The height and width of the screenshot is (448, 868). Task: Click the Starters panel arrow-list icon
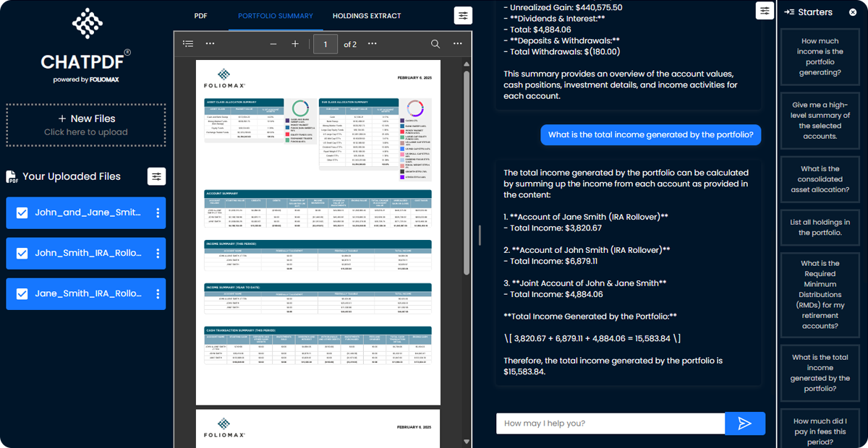pyautogui.click(x=789, y=12)
